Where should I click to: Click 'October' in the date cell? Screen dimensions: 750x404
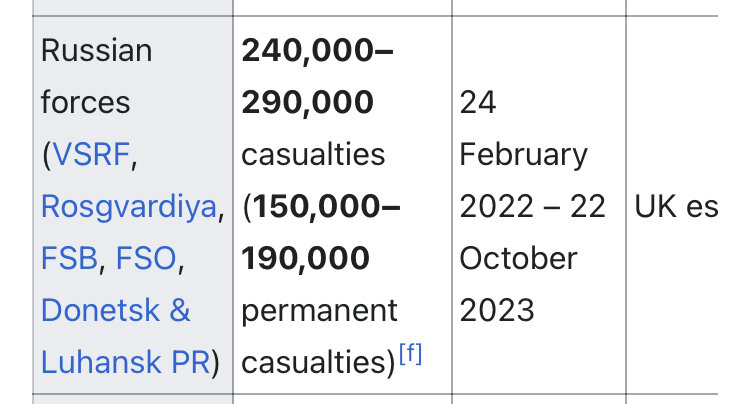point(518,258)
